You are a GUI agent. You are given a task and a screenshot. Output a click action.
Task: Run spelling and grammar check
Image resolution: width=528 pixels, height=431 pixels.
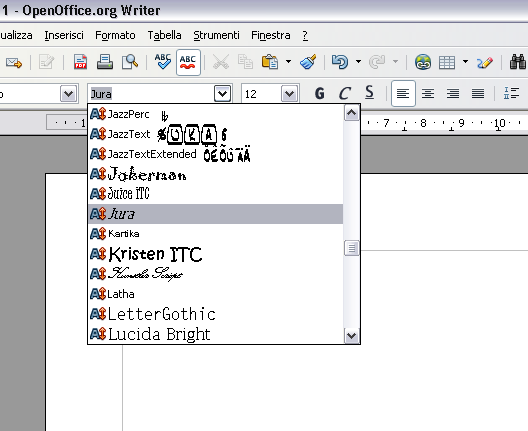[163, 62]
